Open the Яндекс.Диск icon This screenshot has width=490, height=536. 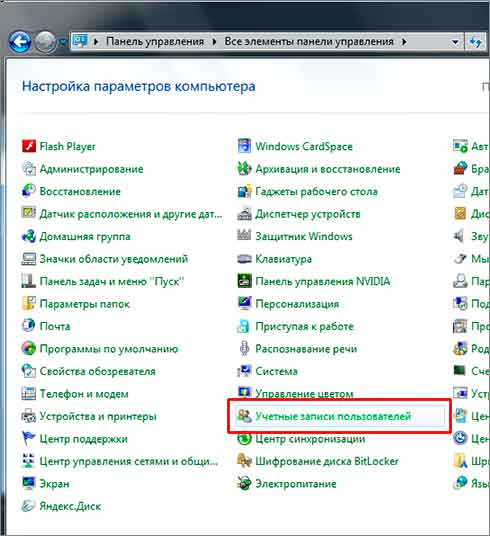(29, 506)
